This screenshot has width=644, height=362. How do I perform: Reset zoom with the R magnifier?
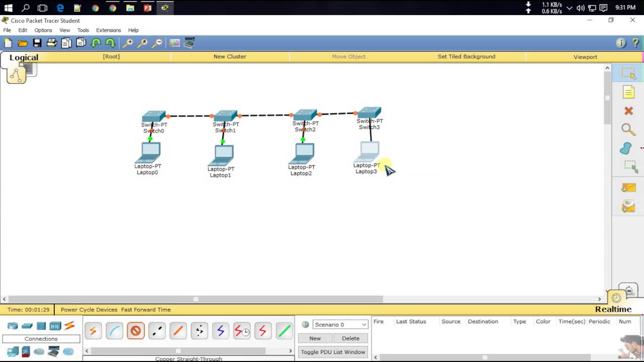(143, 43)
